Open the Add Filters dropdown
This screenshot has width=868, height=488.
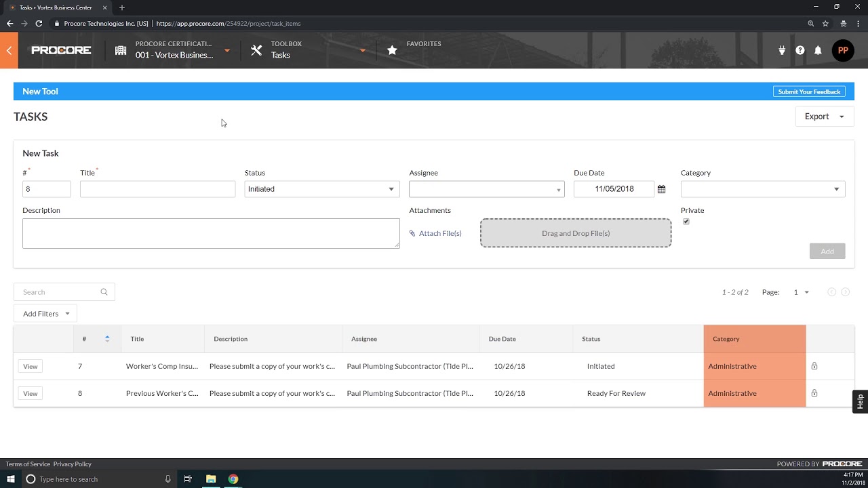pyautogui.click(x=45, y=314)
